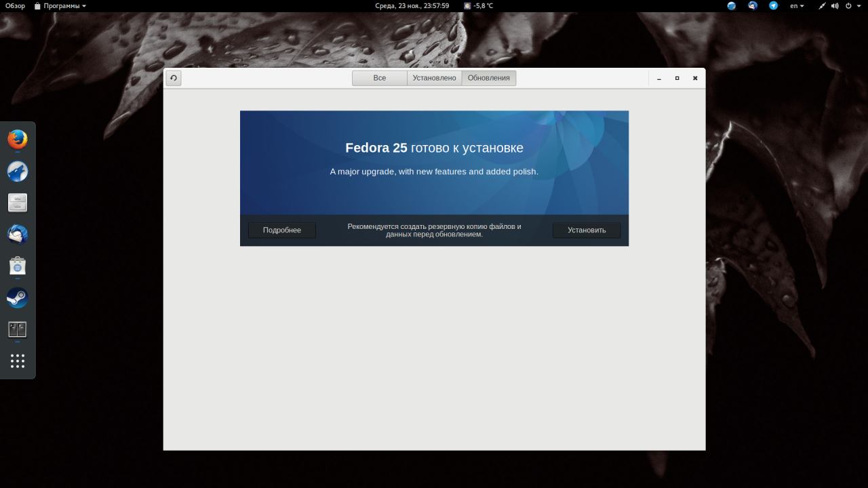Image resolution: width=868 pixels, height=488 pixels.
Task: Click the Подробнее button
Action: click(282, 230)
